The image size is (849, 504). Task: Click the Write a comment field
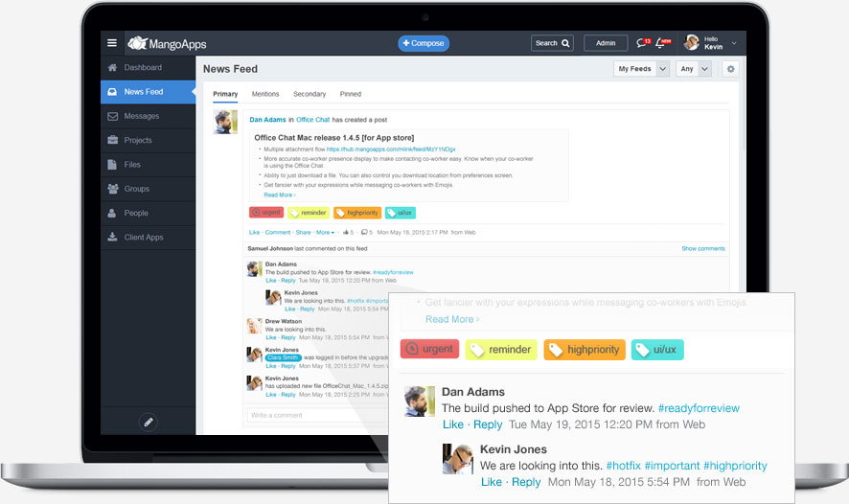coord(317,415)
